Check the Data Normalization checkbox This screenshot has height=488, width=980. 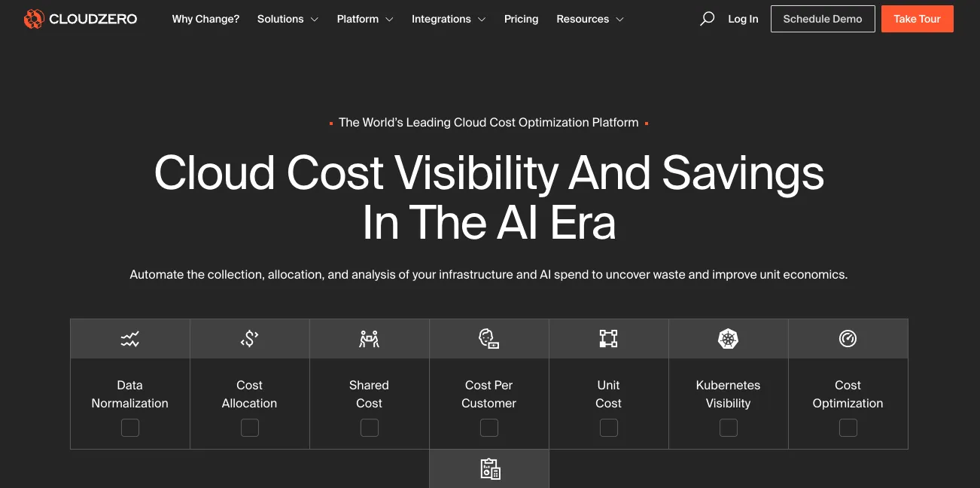point(130,428)
